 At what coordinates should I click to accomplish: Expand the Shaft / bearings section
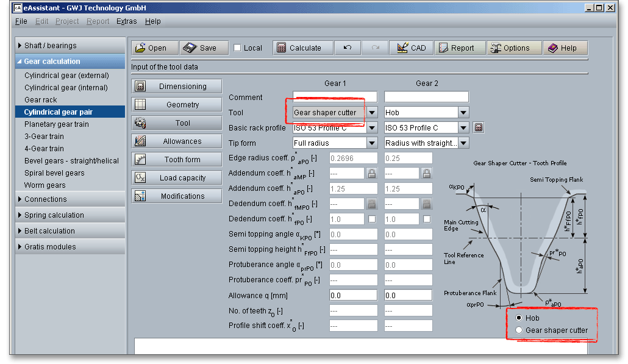pos(70,46)
